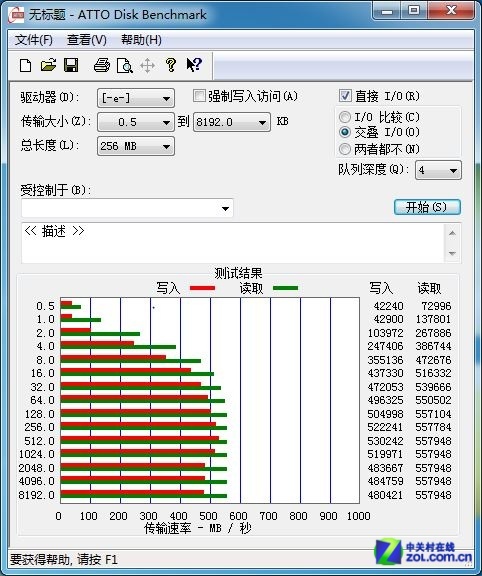The height and width of the screenshot is (576, 482).
Task: Click the Open folder toolbar icon
Action: [x=48, y=65]
